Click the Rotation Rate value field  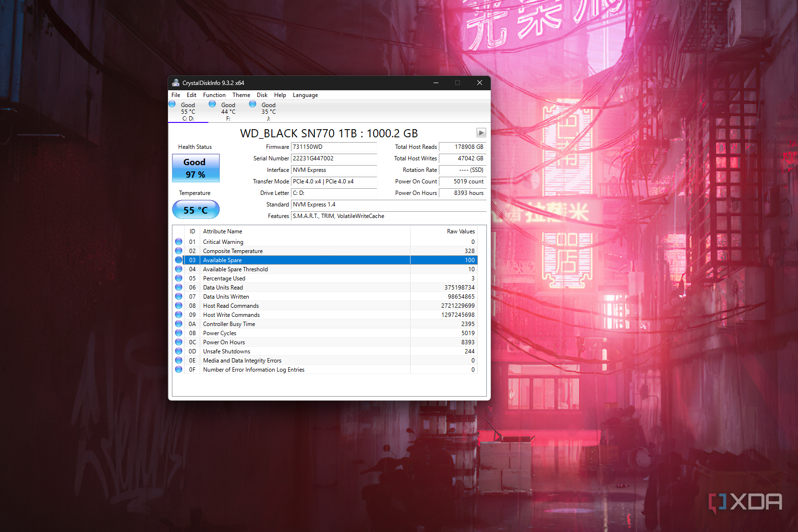pyautogui.click(x=463, y=170)
